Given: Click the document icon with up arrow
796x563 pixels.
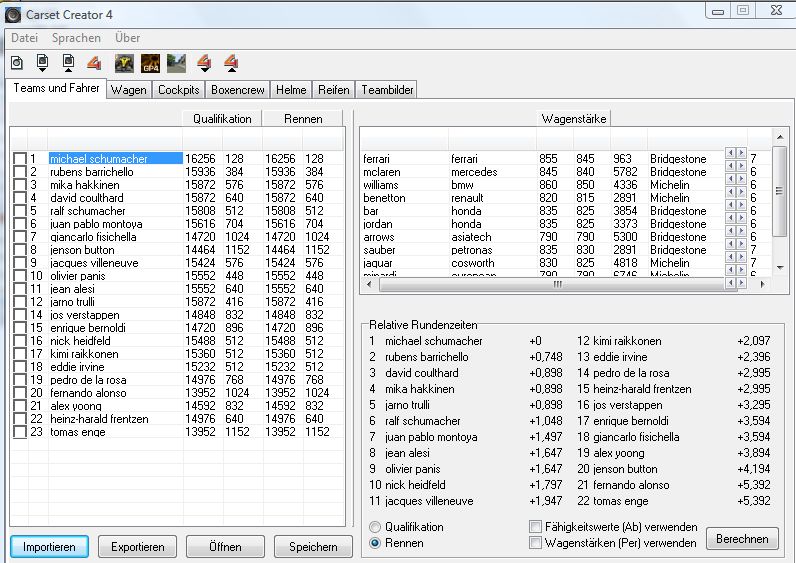Looking at the screenshot, I should [68, 64].
